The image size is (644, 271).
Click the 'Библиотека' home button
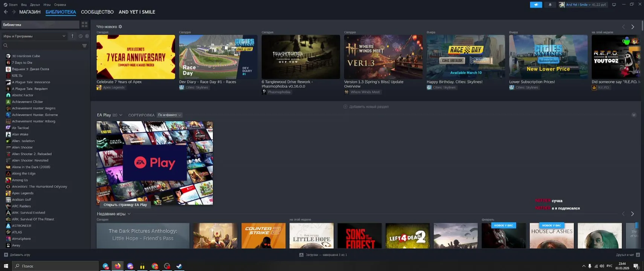pos(40,24)
